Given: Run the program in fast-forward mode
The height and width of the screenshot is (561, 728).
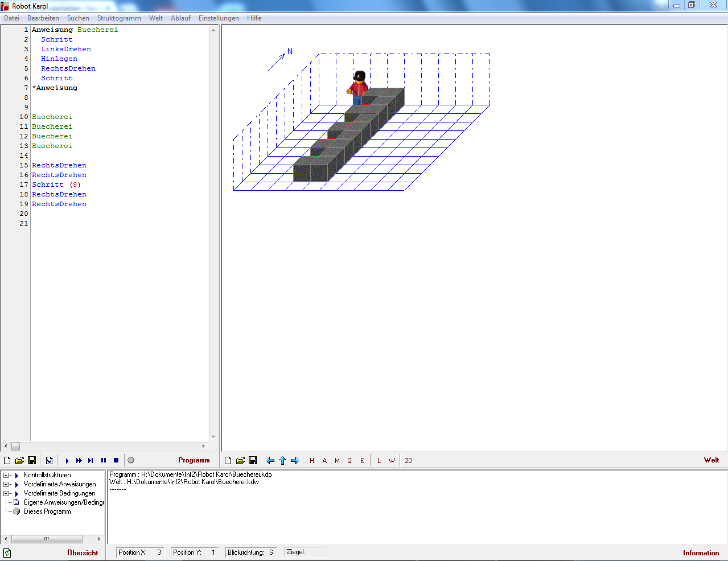Looking at the screenshot, I should coord(79,461).
